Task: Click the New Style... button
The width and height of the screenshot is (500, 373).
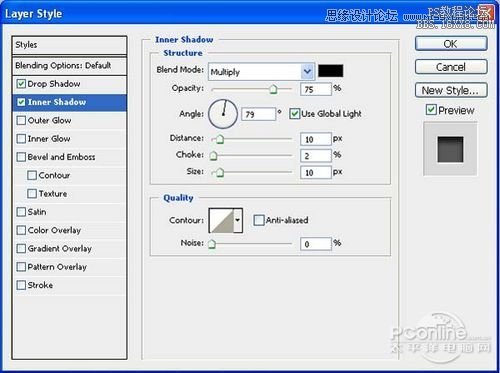Action: point(451,90)
